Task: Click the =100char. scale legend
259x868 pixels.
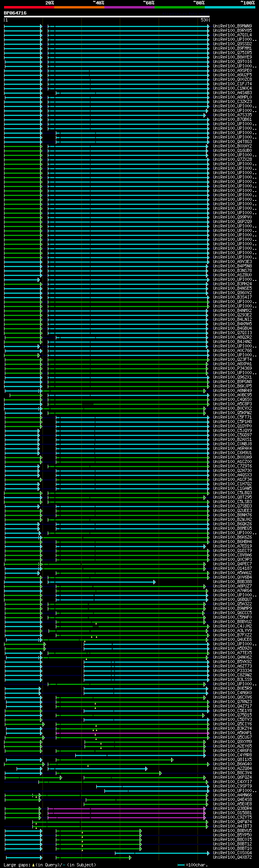Action: coord(192,865)
